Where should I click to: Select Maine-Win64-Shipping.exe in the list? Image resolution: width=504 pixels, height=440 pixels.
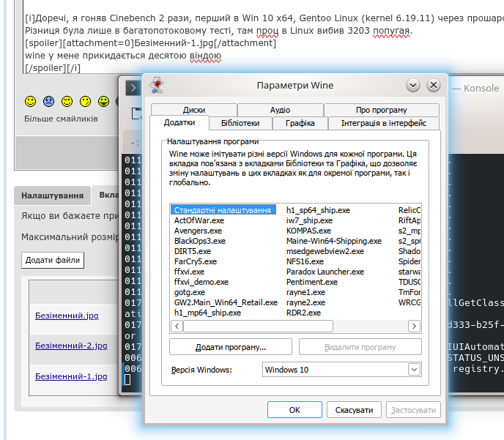coord(334,241)
